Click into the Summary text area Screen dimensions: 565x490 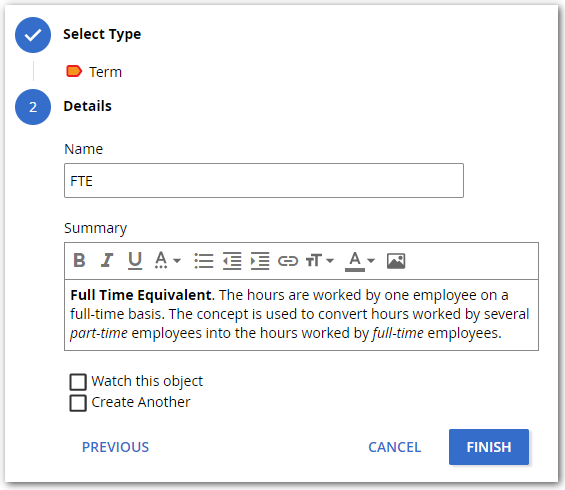tap(301, 315)
